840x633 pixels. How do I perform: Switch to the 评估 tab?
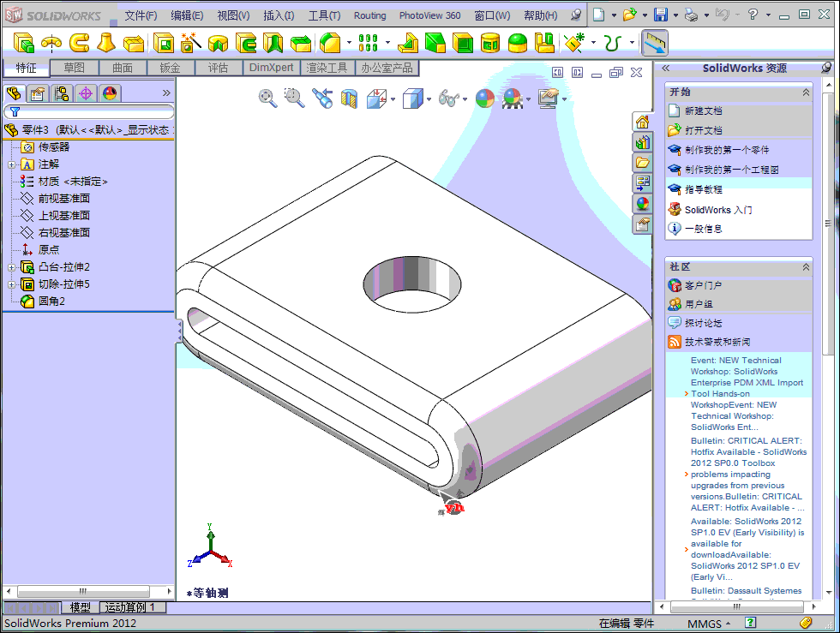pos(218,68)
